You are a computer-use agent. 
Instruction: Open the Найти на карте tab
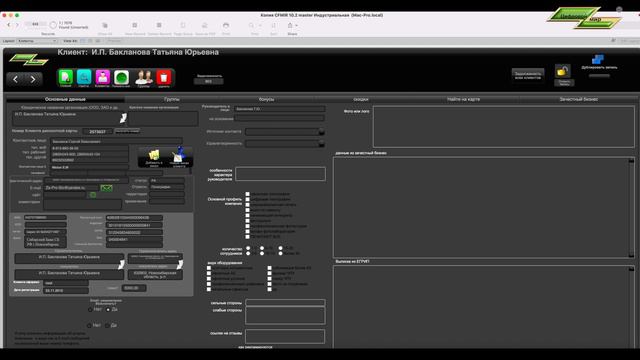[x=463, y=99]
